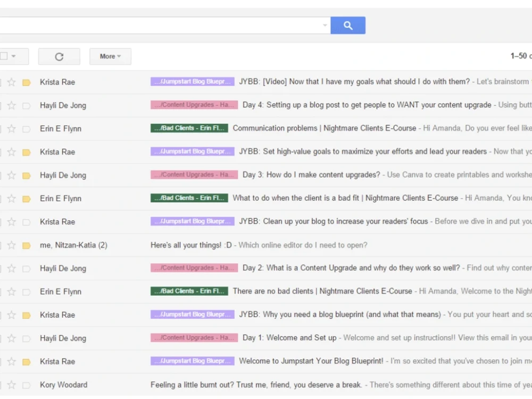
Task: Star the Day 1 Welcome and Set up email
Action: 12,338
